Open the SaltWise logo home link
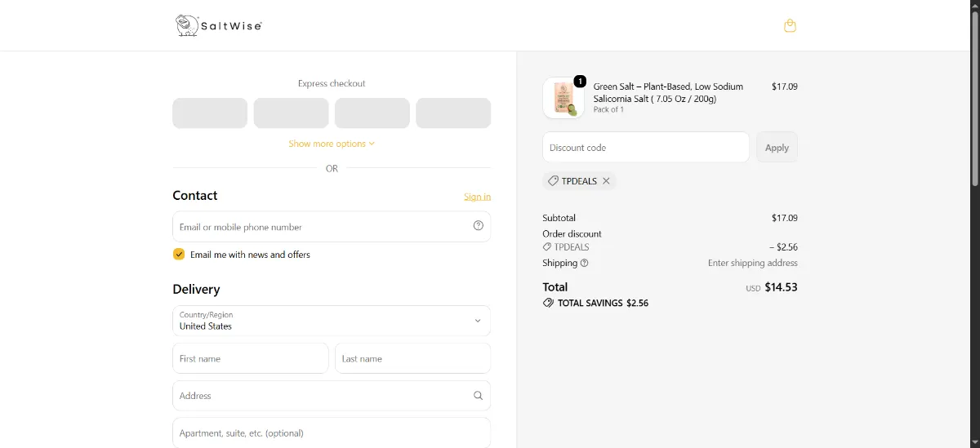980x448 pixels. 218,25
